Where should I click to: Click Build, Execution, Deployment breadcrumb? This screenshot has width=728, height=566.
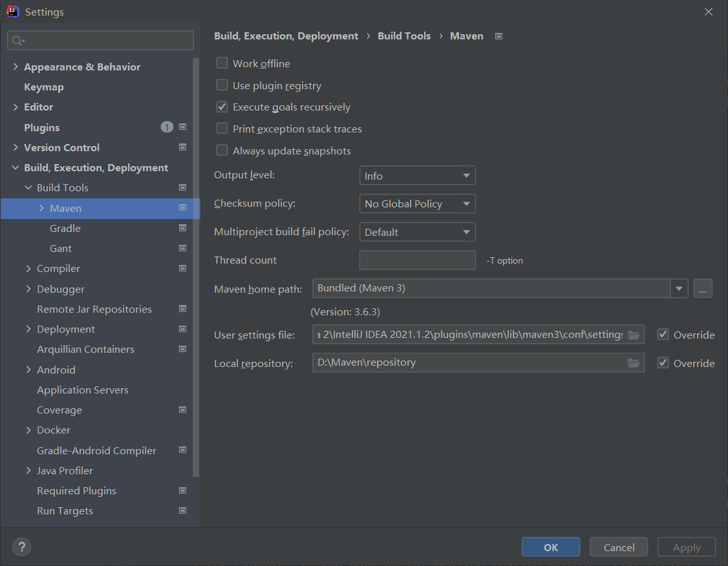pos(286,36)
